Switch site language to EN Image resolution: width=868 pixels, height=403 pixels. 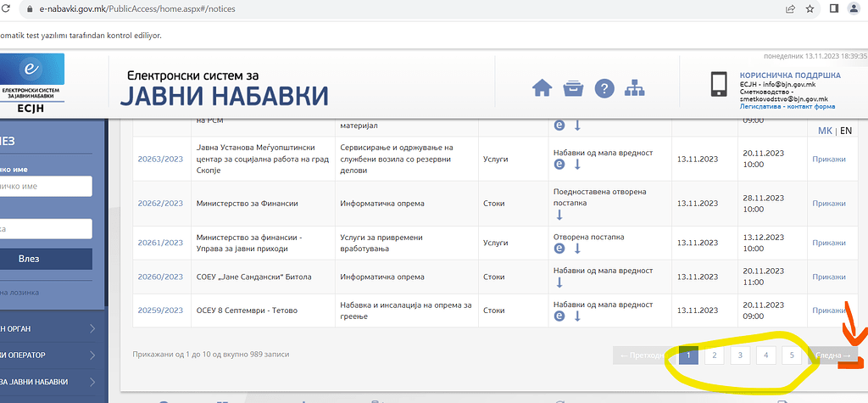tap(846, 131)
